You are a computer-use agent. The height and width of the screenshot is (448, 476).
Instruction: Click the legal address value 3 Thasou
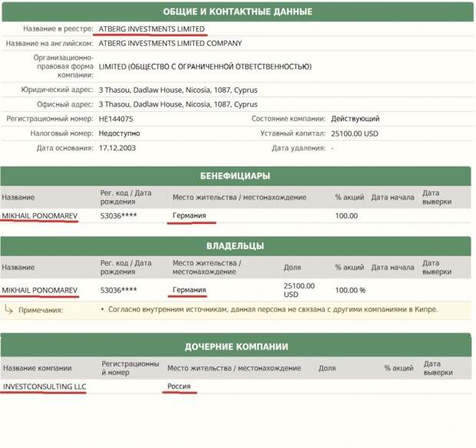click(x=178, y=90)
